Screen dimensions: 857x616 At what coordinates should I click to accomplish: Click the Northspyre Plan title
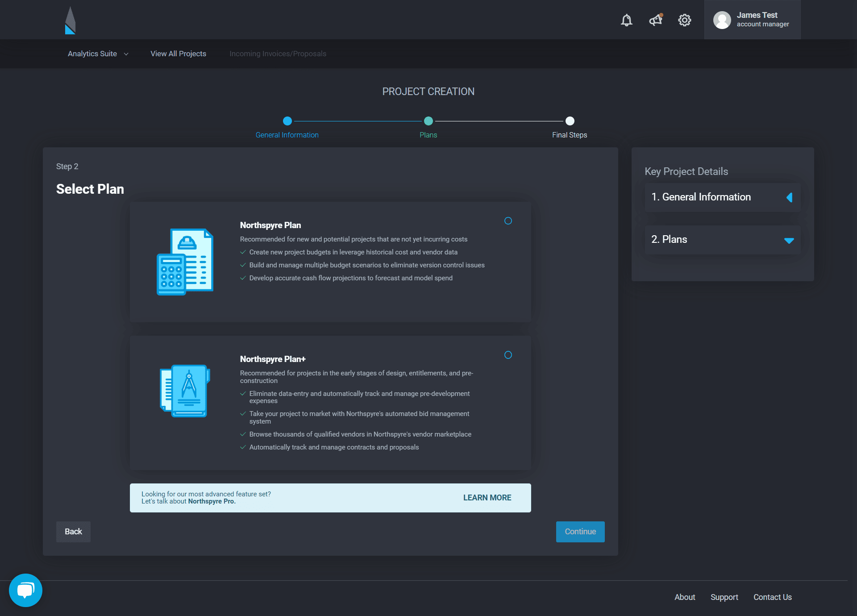pyautogui.click(x=270, y=225)
